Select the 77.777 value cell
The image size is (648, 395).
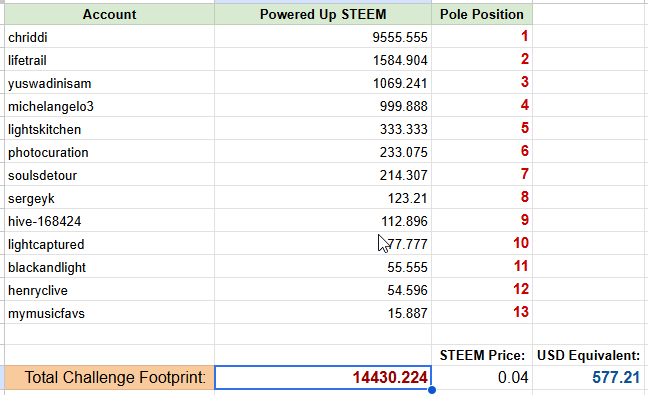tap(323, 244)
